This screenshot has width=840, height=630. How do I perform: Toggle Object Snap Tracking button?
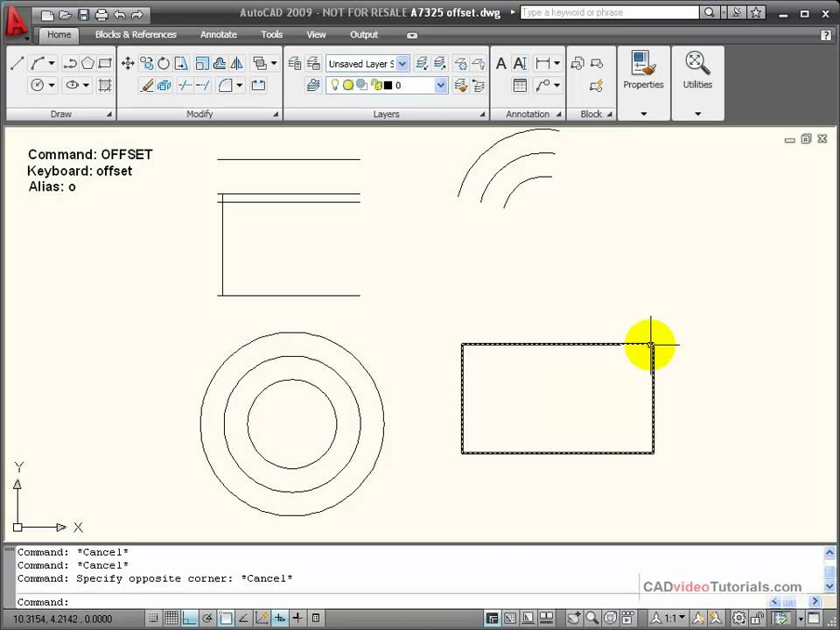(x=243, y=619)
